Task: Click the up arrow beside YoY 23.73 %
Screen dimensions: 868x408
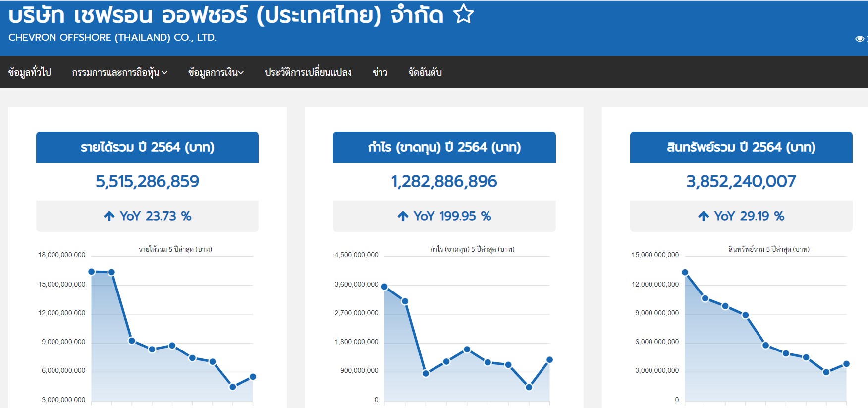Action: click(x=109, y=216)
